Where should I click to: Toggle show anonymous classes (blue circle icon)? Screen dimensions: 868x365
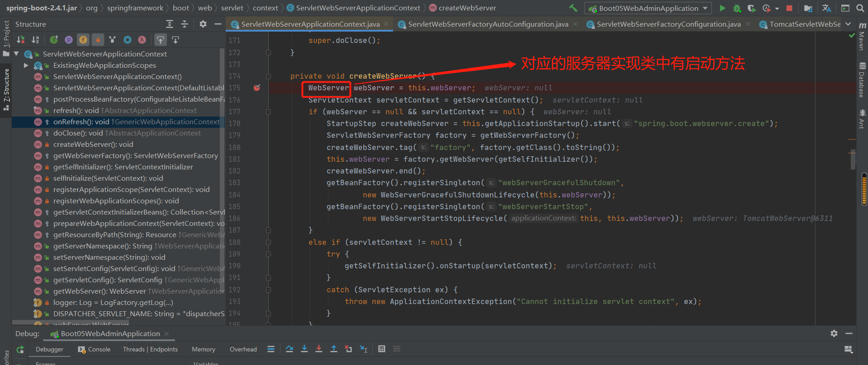[x=128, y=40]
